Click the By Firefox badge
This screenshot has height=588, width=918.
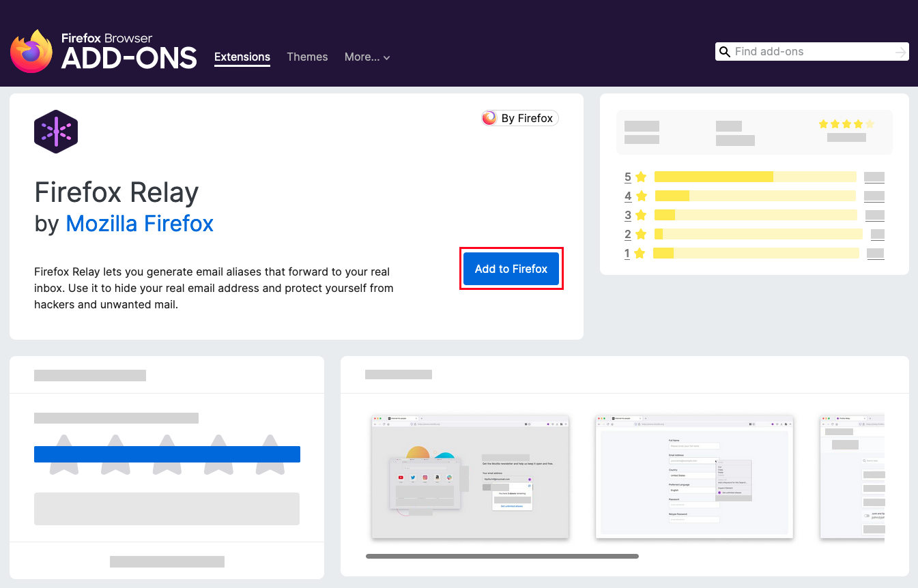tap(520, 118)
